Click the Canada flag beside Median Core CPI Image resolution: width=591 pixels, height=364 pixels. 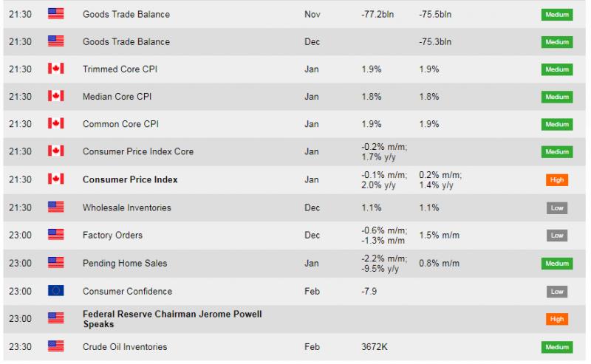click(56, 96)
